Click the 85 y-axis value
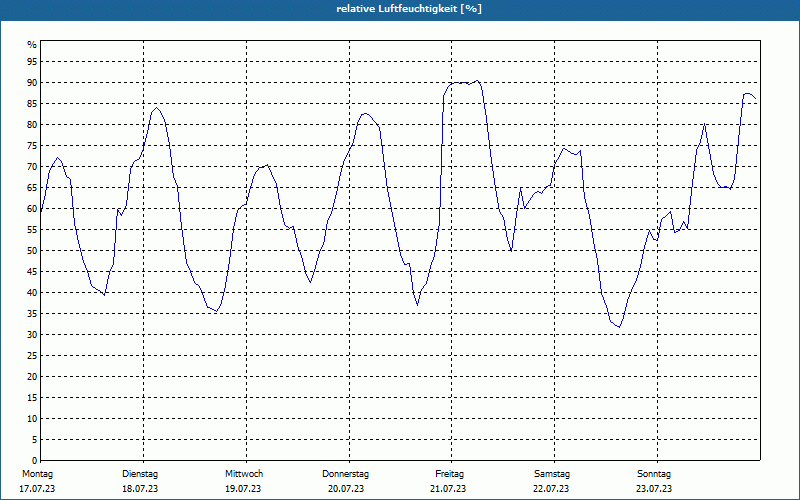Viewport: 800px width, 500px height. [x=32, y=104]
